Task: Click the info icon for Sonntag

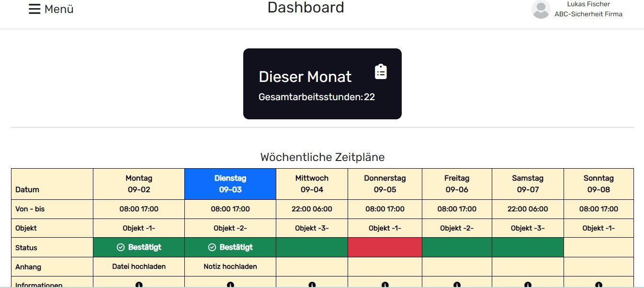Action: pos(599,285)
